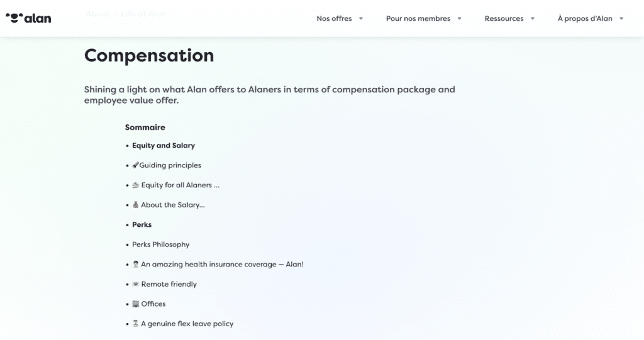Expand the À propos d'Alan dropdown arrow
This screenshot has width=644, height=340.
point(621,18)
